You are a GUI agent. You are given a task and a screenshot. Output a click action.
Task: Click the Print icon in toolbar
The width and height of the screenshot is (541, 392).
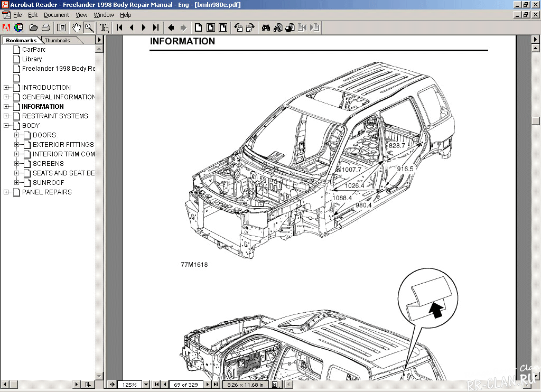[x=46, y=27]
